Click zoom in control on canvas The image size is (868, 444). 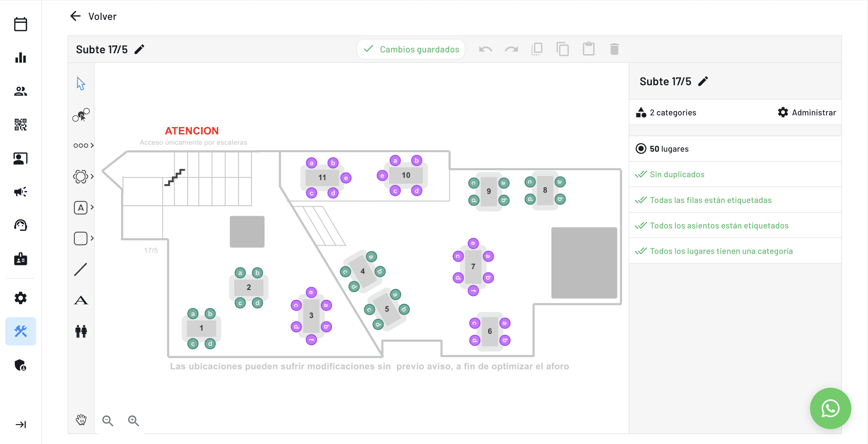click(x=133, y=420)
